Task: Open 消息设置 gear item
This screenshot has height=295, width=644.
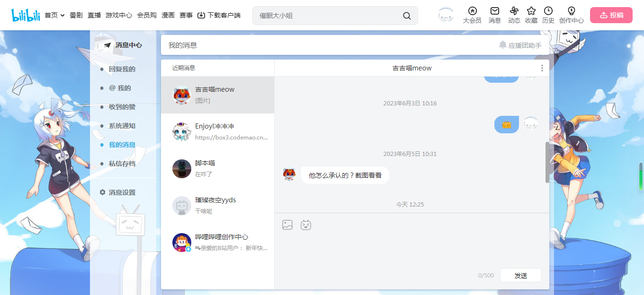Action: coord(117,192)
